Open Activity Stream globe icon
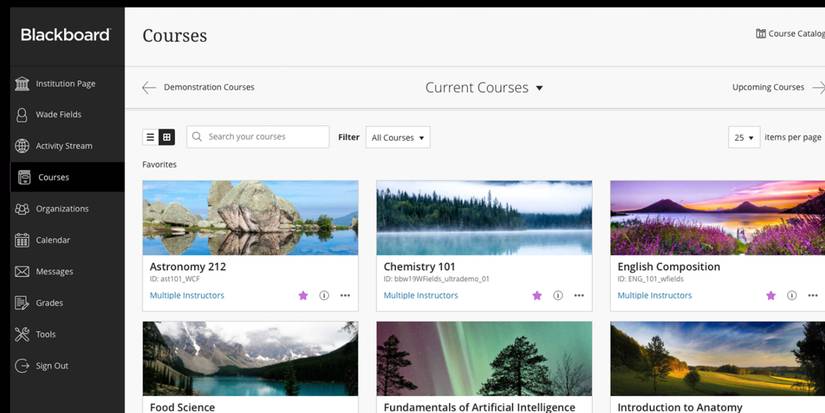 click(x=22, y=146)
